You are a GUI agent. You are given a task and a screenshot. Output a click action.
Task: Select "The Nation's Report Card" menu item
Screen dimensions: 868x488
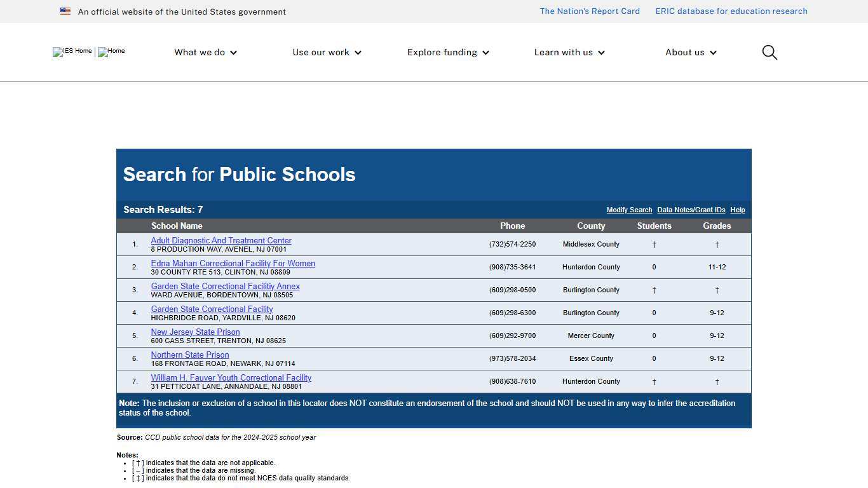[x=589, y=11]
